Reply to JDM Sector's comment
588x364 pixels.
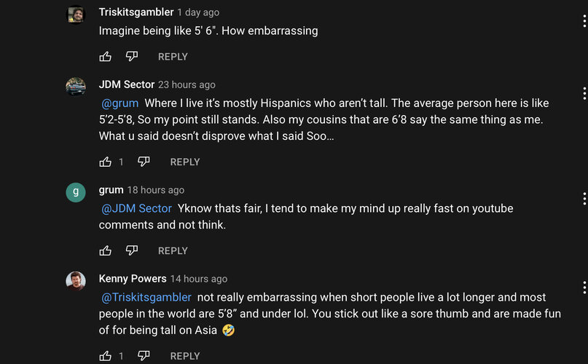[x=185, y=162]
